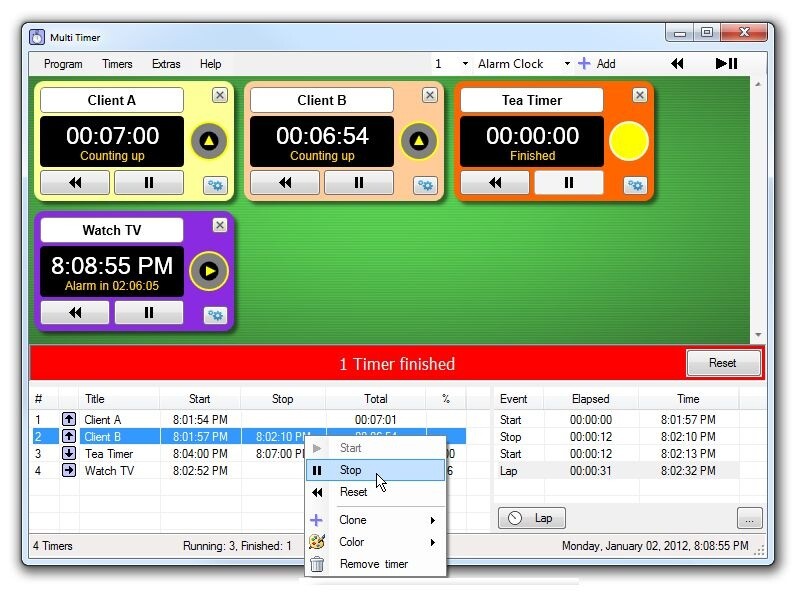Open settings gear on the Tea Timer
The width and height of the screenshot is (800, 600).
click(x=635, y=185)
